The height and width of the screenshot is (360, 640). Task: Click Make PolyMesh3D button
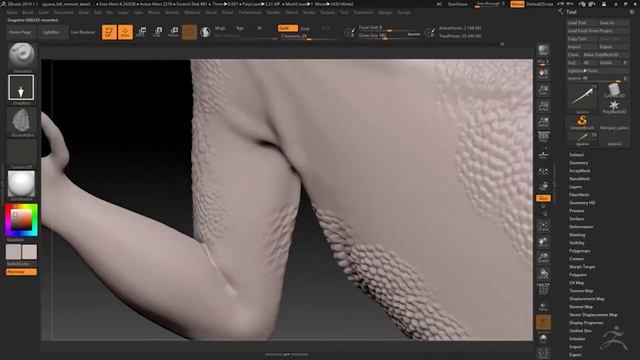[606, 55]
